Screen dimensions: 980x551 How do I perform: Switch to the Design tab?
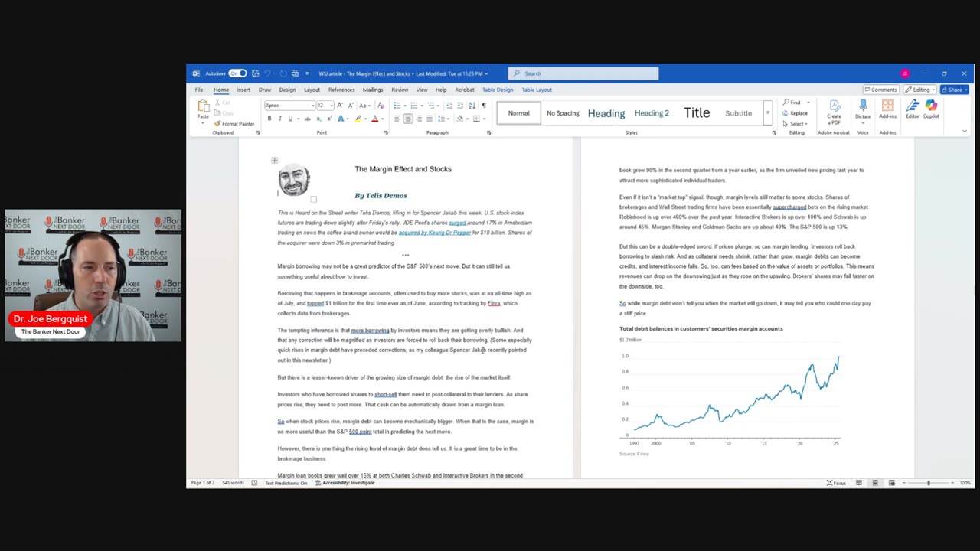click(287, 90)
